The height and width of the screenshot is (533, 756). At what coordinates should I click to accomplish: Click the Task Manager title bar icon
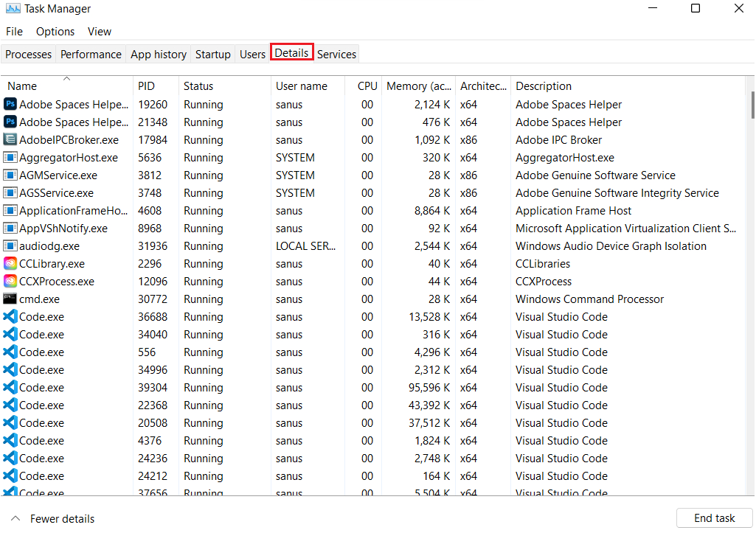point(13,8)
